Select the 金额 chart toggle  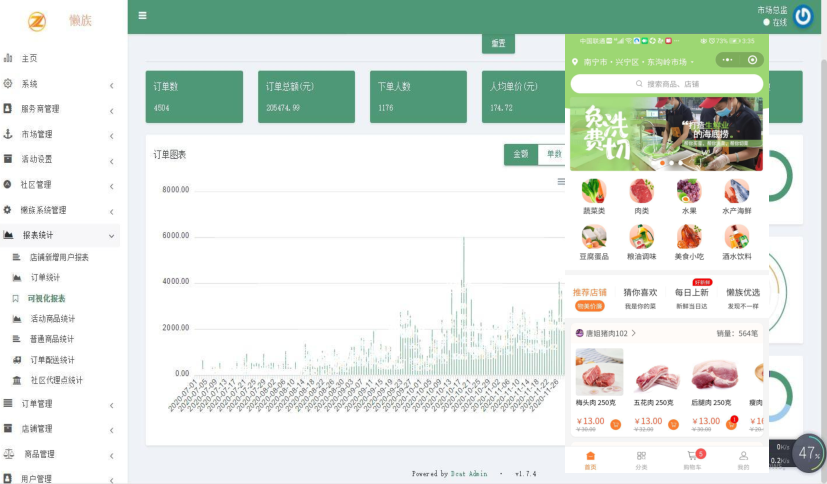point(520,154)
